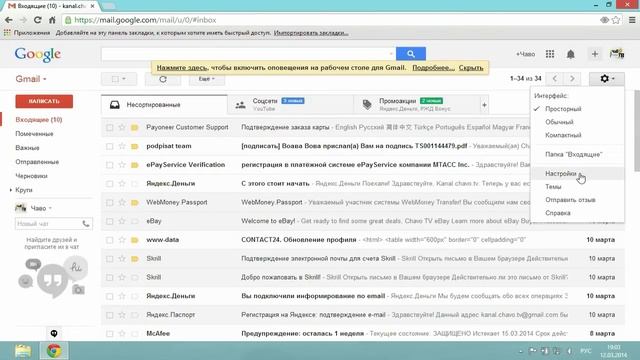Select checkbox for www.data email

pos(109,240)
